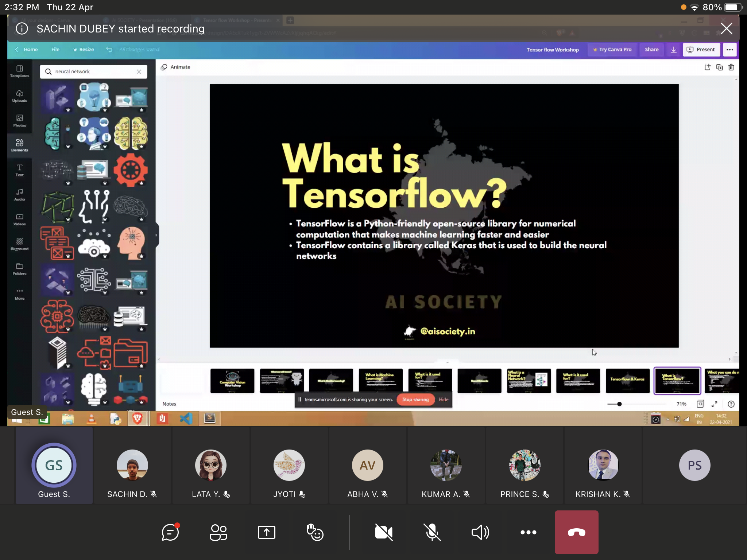Click the Animate button

[176, 67]
